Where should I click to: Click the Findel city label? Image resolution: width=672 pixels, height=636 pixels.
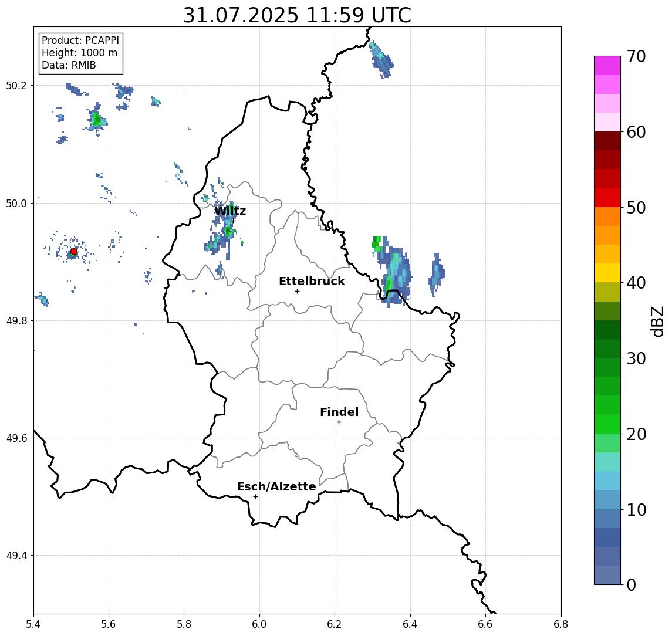click(x=339, y=412)
